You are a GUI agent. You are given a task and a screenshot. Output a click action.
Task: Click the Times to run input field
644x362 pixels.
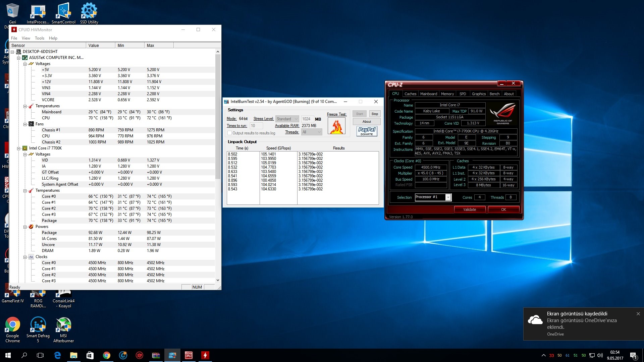(256, 126)
